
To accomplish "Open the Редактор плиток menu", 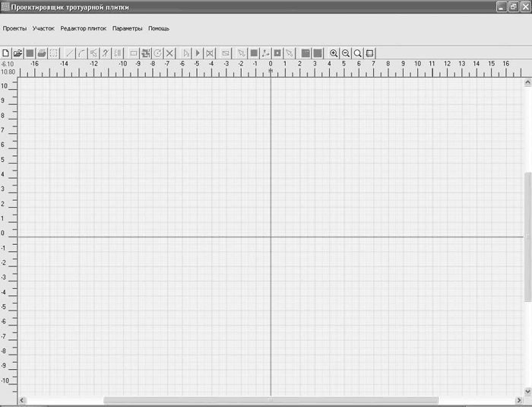I will point(84,29).
